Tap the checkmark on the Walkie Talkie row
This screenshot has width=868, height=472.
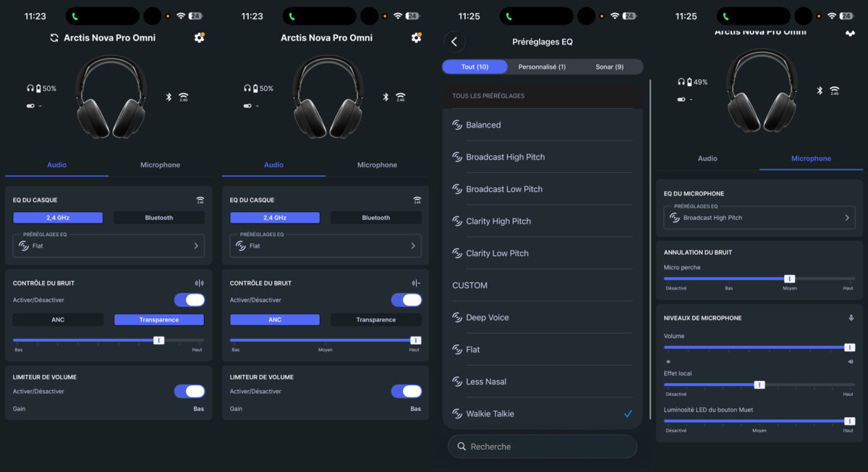(x=628, y=413)
